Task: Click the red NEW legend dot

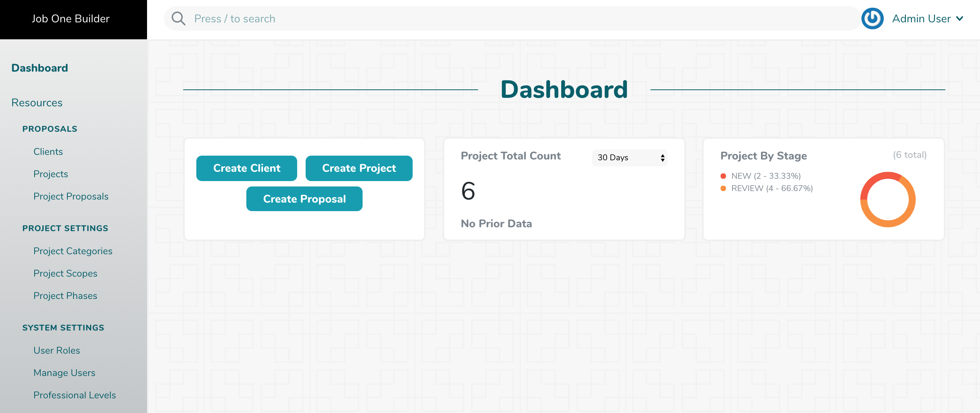Action: coord(723,176)
